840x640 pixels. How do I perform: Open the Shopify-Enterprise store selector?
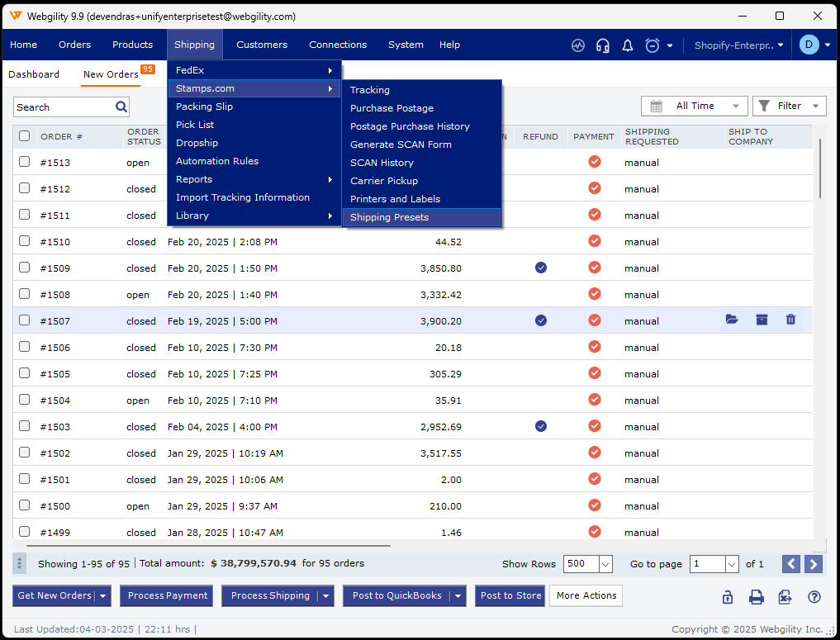(x=738, y=45)
